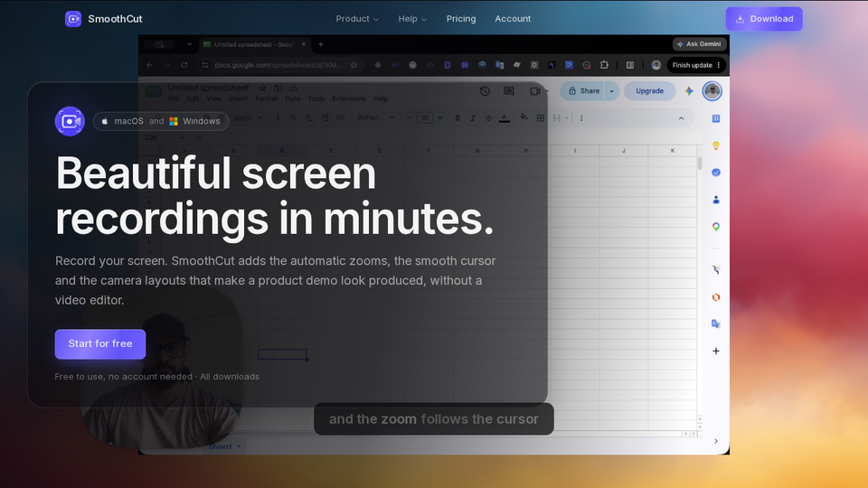Click the SmoothCut logo icon in header
The width and height of the screenshot is (868, 488).
pos(73,19)
